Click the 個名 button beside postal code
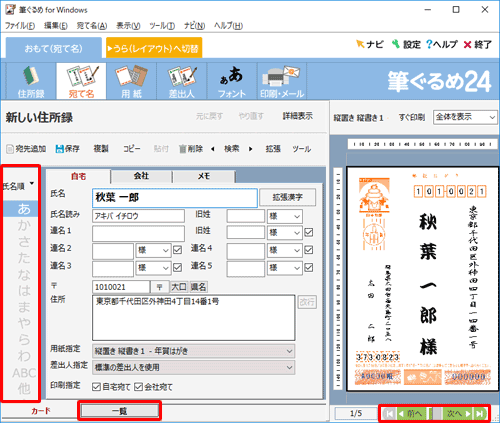The width and height of the screenshot is (500, 423). point(198,287)
